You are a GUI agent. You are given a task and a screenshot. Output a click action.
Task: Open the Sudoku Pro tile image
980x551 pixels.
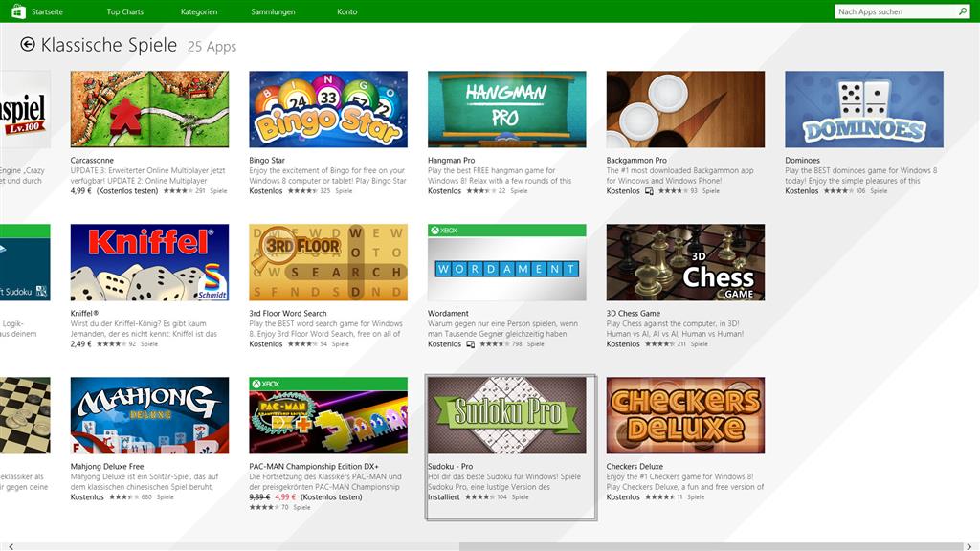507,415
